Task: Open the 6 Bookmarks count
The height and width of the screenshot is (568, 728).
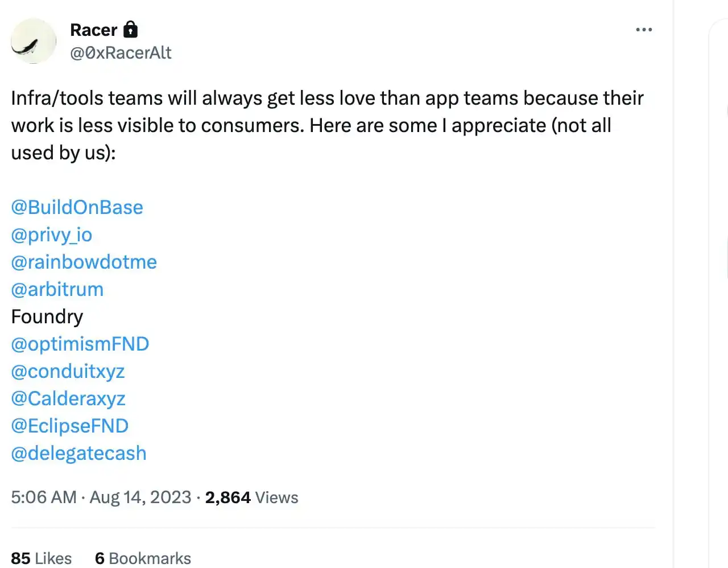Action: click(143, 558)
